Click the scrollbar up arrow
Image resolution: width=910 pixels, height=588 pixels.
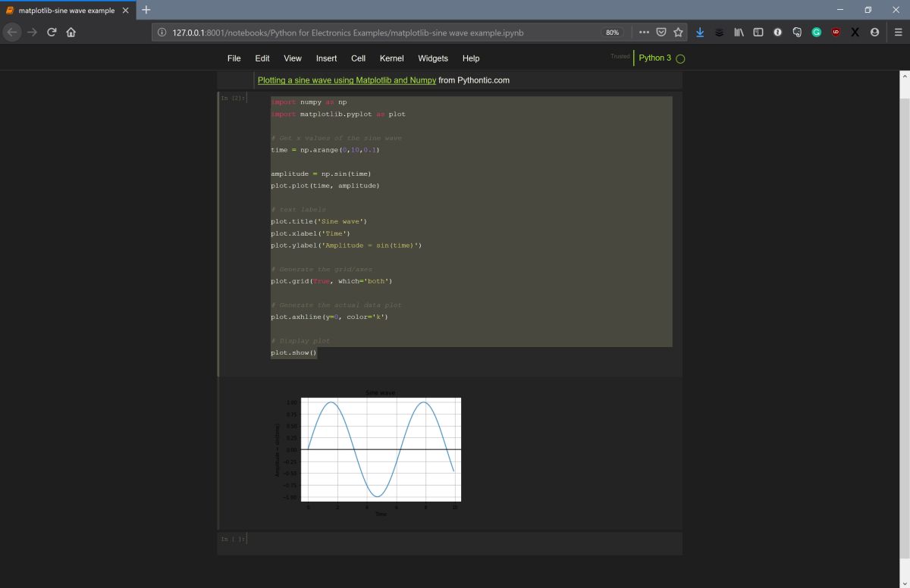tap(904, 77)
